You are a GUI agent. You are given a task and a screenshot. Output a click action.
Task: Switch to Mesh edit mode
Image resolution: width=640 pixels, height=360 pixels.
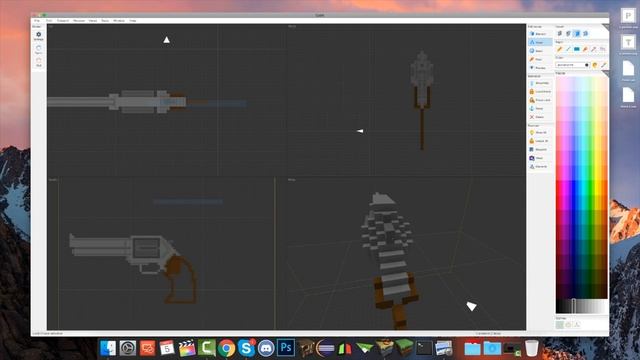[x=540, y=51]
